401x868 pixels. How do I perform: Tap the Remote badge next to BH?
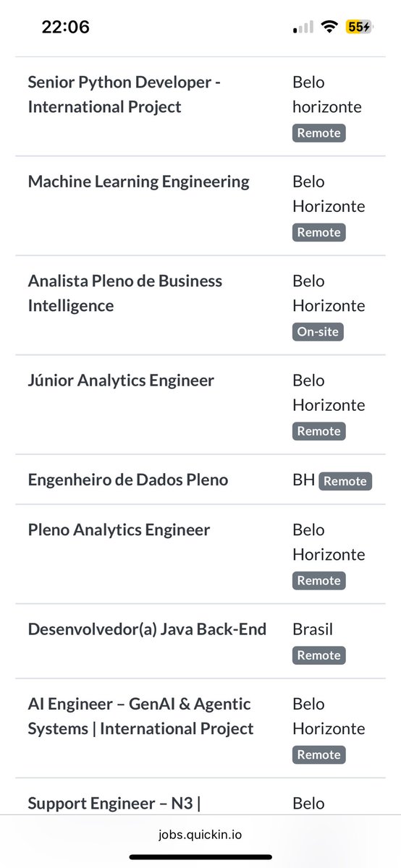click(x=345, y=481)
